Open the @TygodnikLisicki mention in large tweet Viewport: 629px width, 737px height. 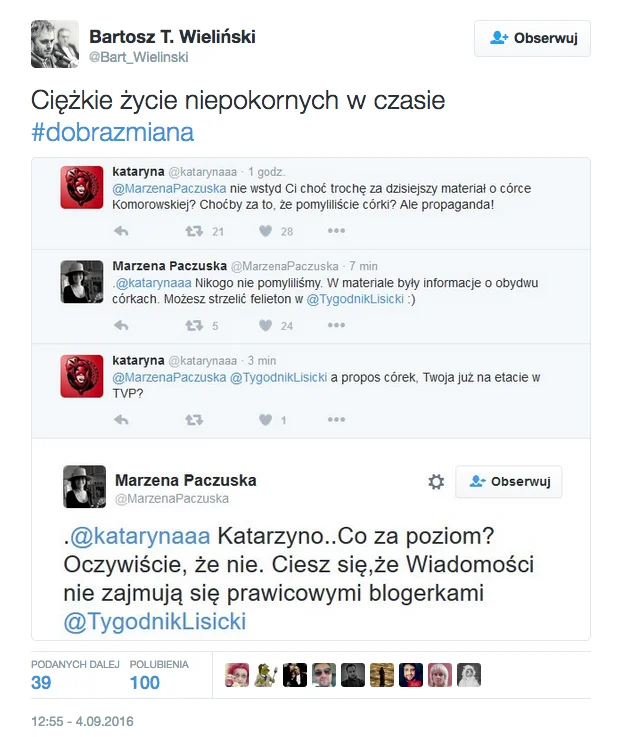tap(155, 621)
